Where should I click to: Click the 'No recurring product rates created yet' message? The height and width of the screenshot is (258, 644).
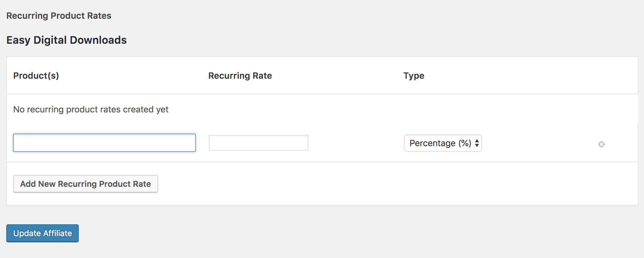tap(91, 109)
